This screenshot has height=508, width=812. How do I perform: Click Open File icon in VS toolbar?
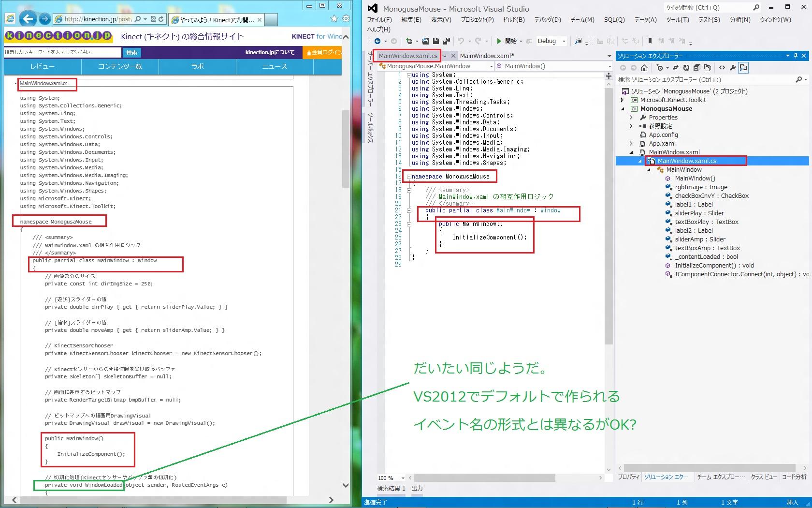(425, 41)
